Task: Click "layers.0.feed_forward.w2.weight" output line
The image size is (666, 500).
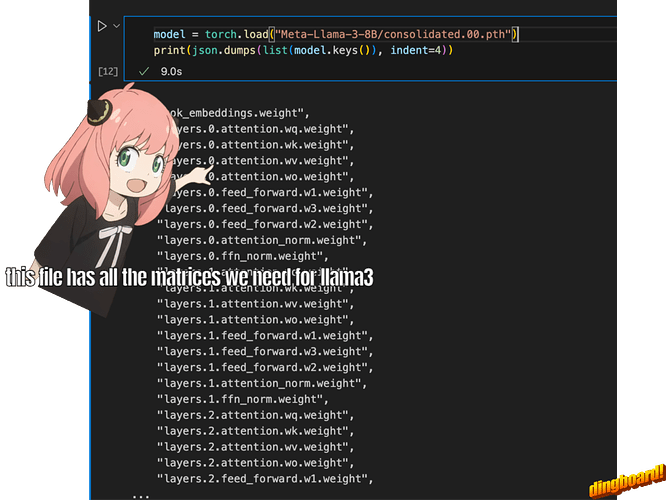Action: coord(265,224)
